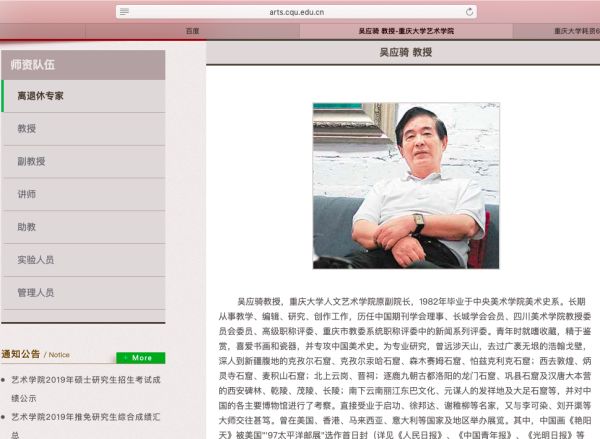Select the 吴应骑 教授-重庆大学艺术学院 tab
Viewport: 600px width, 439px height.
(x=405, y=31)
